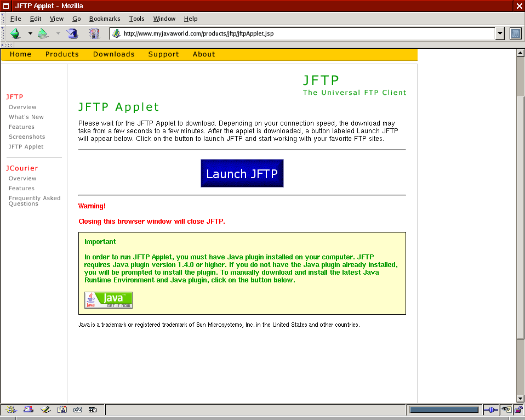Open the JCourier section heading link
Viewport: 525px width, 420px height.
22,168
